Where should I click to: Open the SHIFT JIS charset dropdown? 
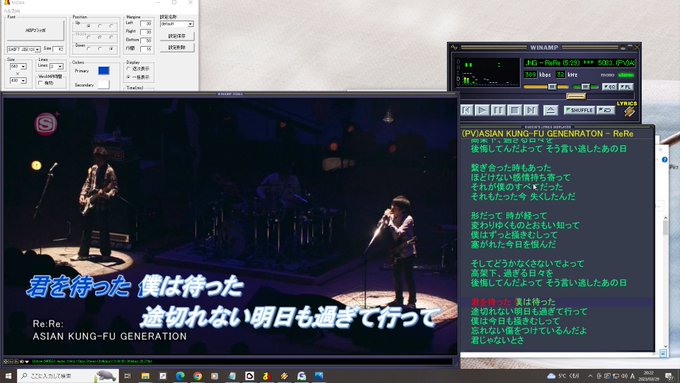pos(24,49)
